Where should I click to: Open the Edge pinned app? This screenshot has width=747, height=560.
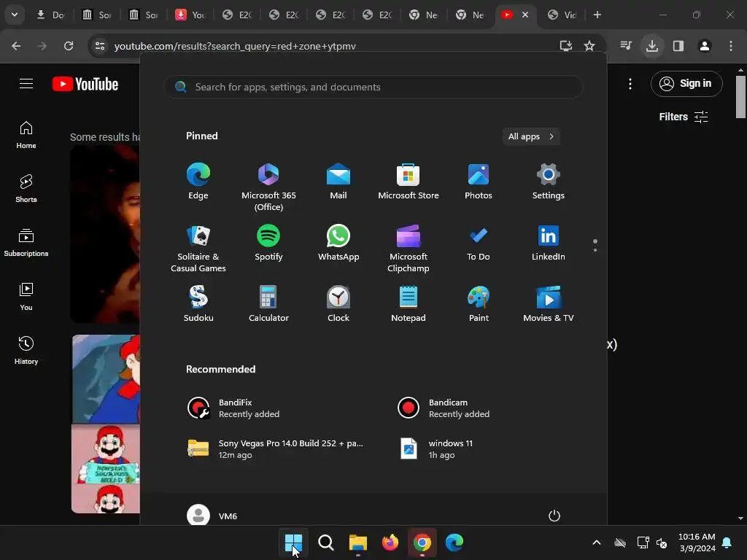click(198, 182)
